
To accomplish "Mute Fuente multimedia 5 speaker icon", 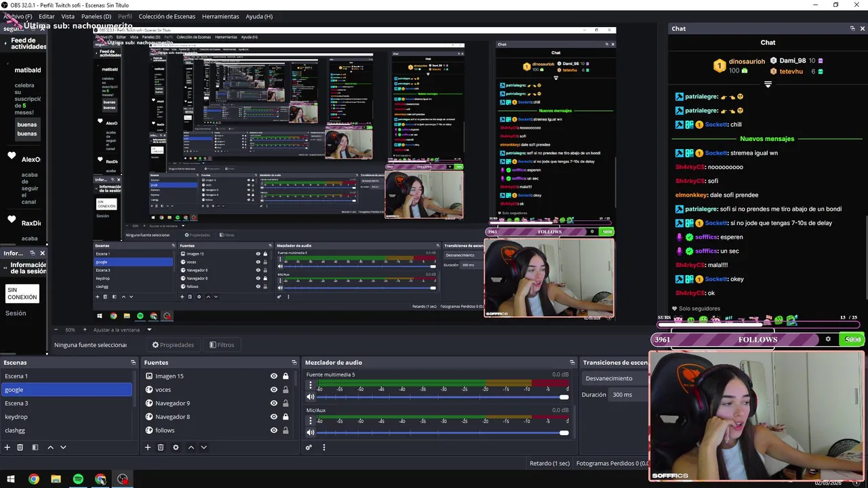I will [311, 397].
